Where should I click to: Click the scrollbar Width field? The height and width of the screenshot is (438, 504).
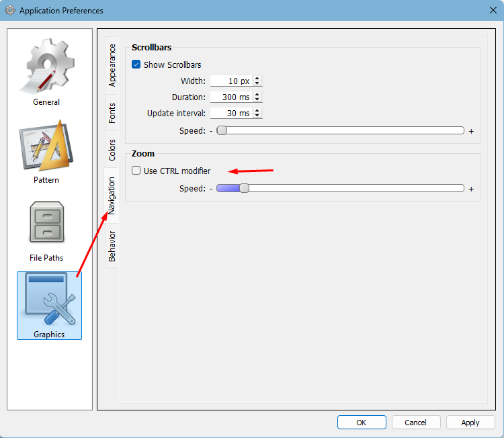coord(231,81)
